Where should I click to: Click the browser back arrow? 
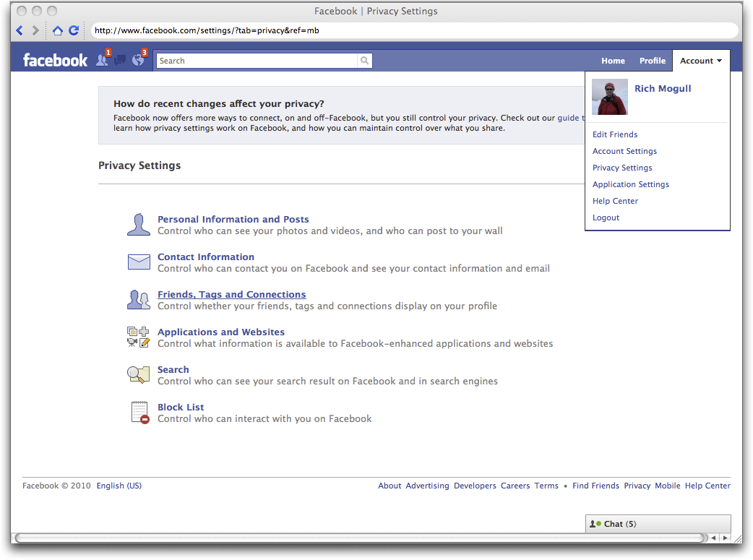click(x=20, y=31)
